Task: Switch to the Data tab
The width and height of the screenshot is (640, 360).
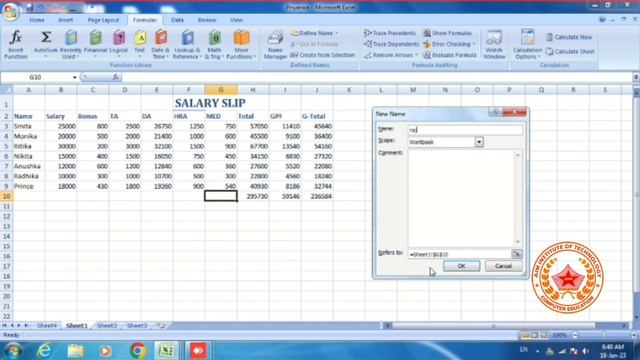Action: pos(177,20)
